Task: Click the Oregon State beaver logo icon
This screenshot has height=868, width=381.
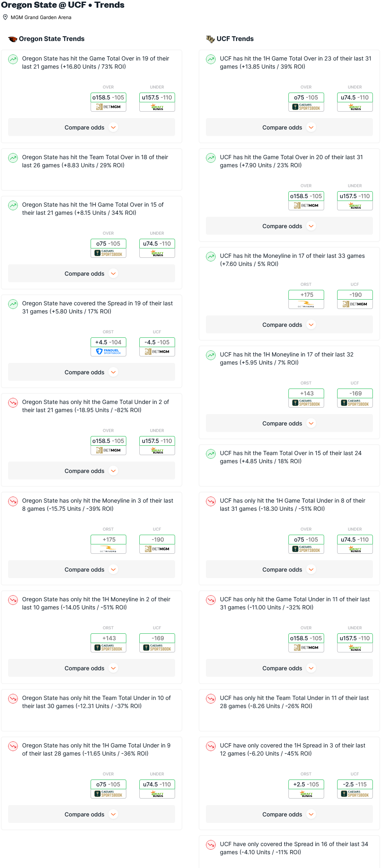Action: coord(13,39)
